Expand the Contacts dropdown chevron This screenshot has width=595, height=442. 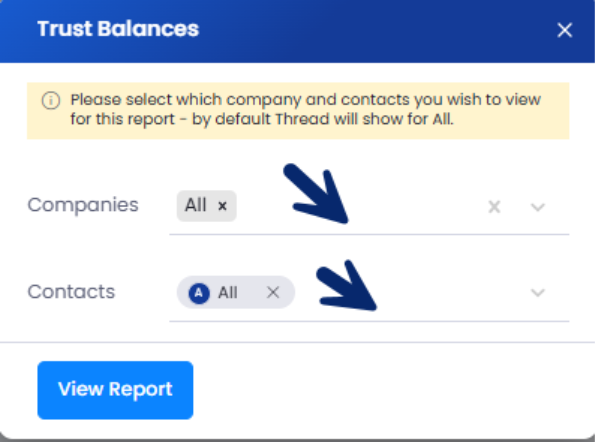[x=538, y=293]
